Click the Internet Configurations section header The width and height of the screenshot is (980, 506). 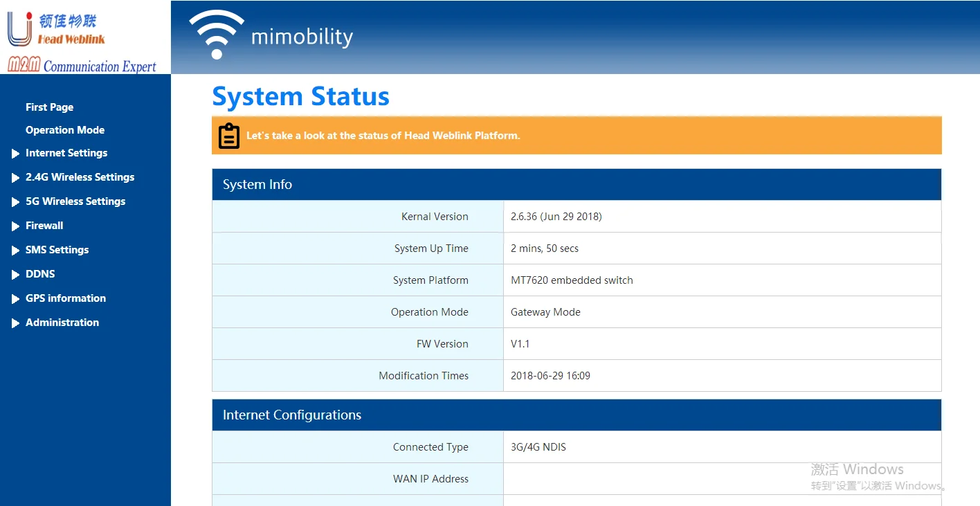tap(292, 415)
